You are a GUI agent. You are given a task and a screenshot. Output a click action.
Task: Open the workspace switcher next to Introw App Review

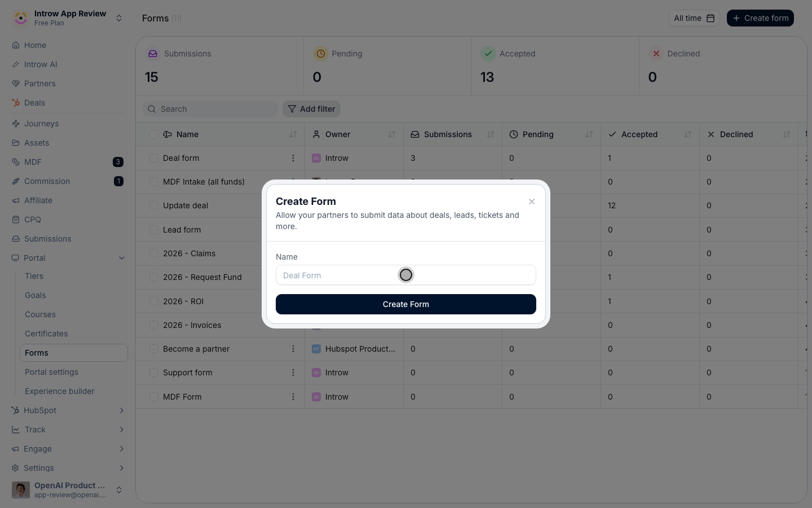pyautogui.click(x=119, y=18)
